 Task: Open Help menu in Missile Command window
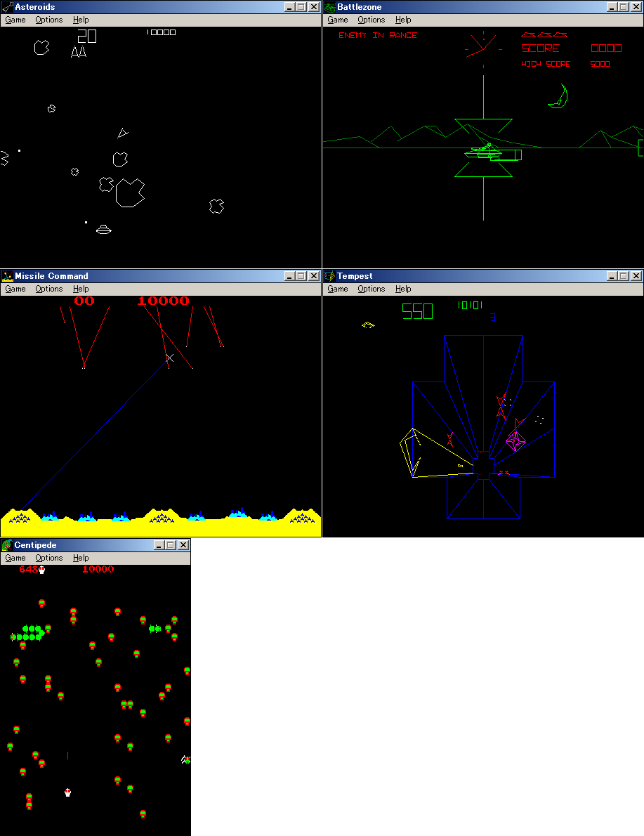pos(81,289)
